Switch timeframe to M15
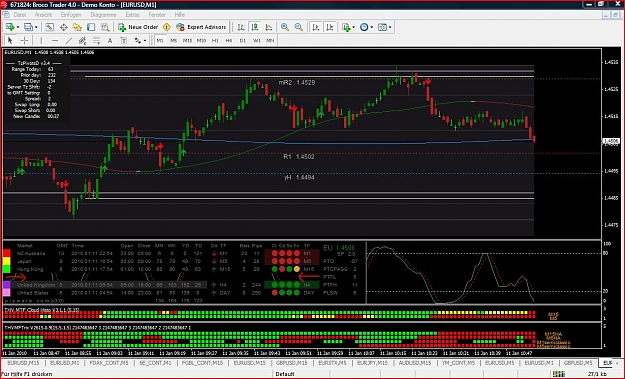 pyautogui.click(x=187, y=40)
